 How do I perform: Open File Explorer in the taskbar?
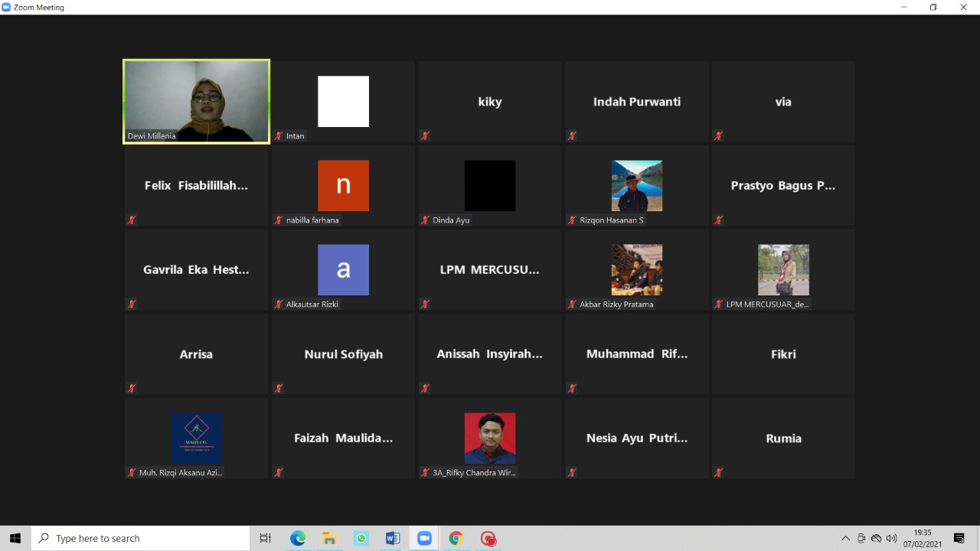[x=329, y=539]
